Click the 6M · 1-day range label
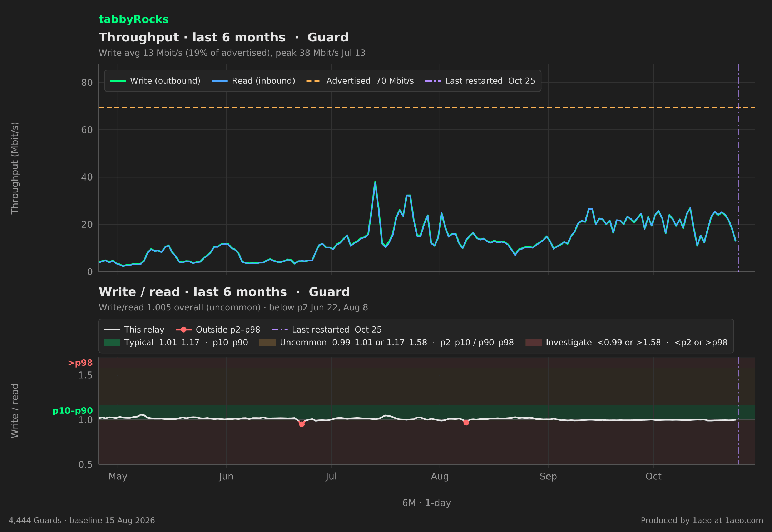Viewport: 772px width, 532px height. [427, 503]
